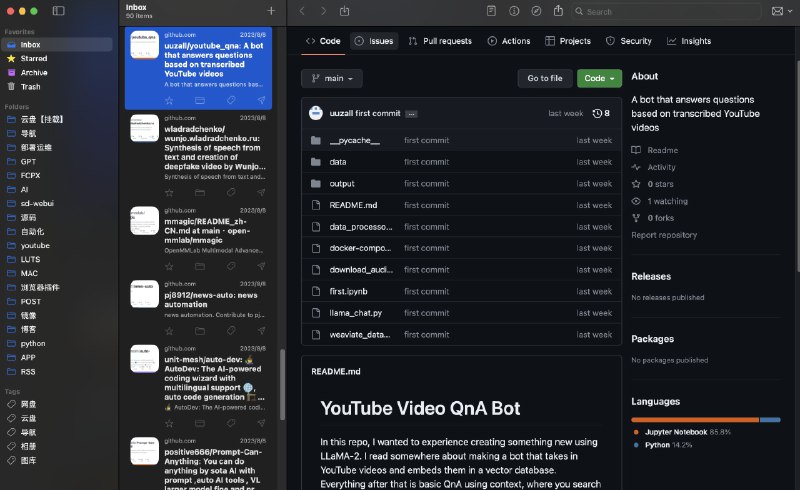
Task: Star the uuzall/youtube_qna item
Action: click(169, 100)
